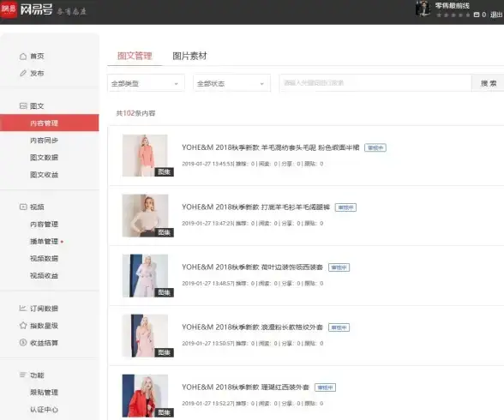
Task: Click the 网易号 site title
Action: 36,9
